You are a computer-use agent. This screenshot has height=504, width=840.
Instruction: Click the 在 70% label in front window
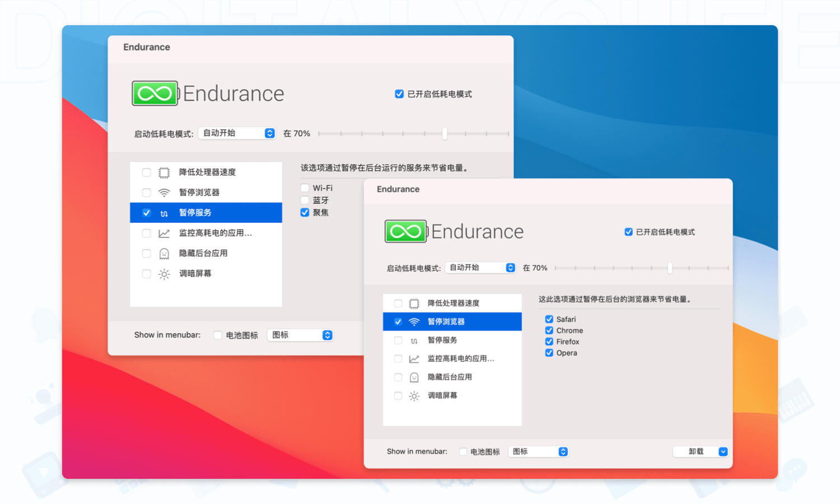(x=535, y=268)
